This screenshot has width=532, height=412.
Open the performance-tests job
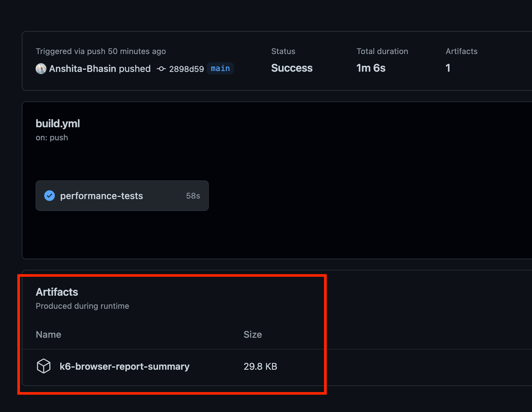point(101,196)
